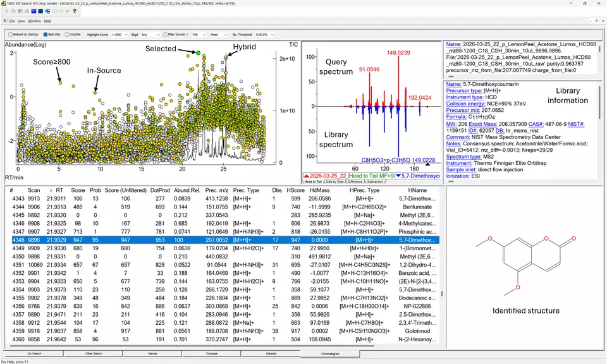The height and width of the screenshot is (364, 607).
Task: Click the Print toolbar icon
Action: point(27,11)
